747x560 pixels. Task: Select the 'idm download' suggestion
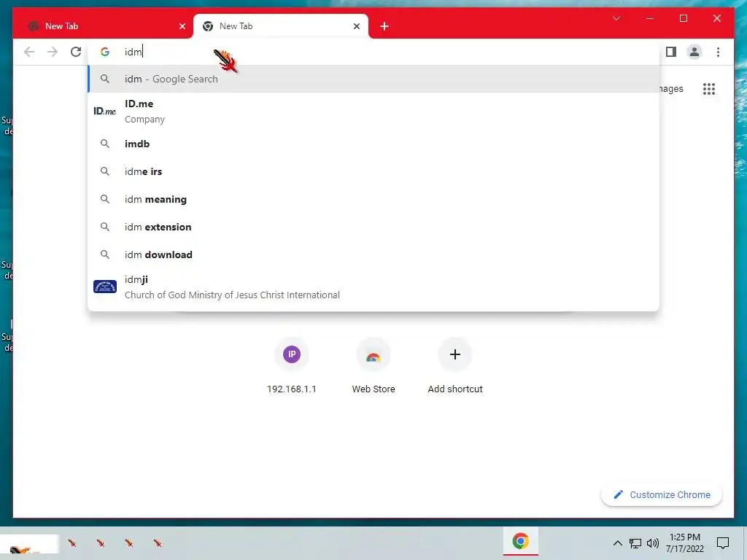(374, 254)
